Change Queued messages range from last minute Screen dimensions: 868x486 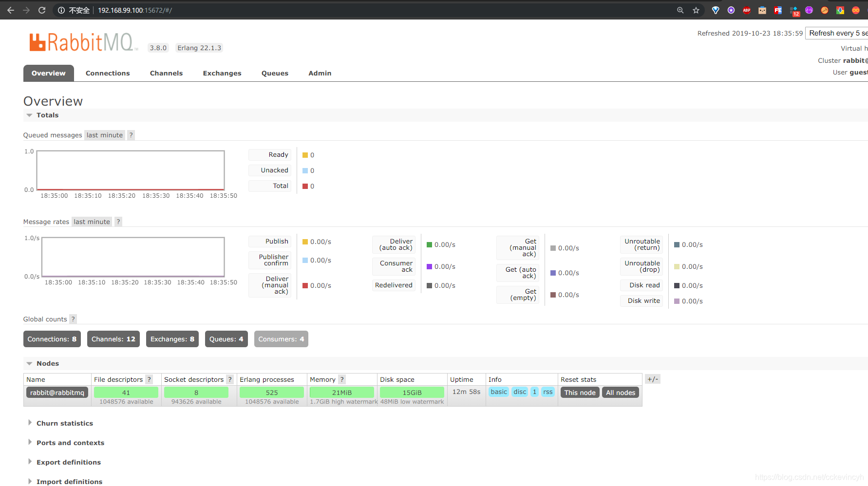[105, 135]
